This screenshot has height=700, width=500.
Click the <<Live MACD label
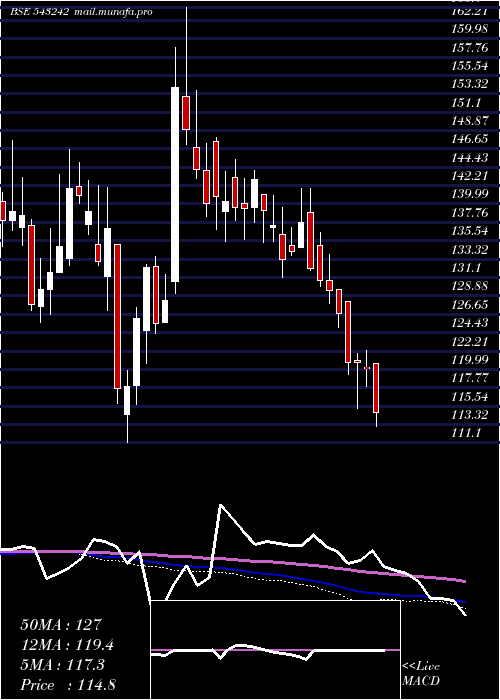(421, 674)
